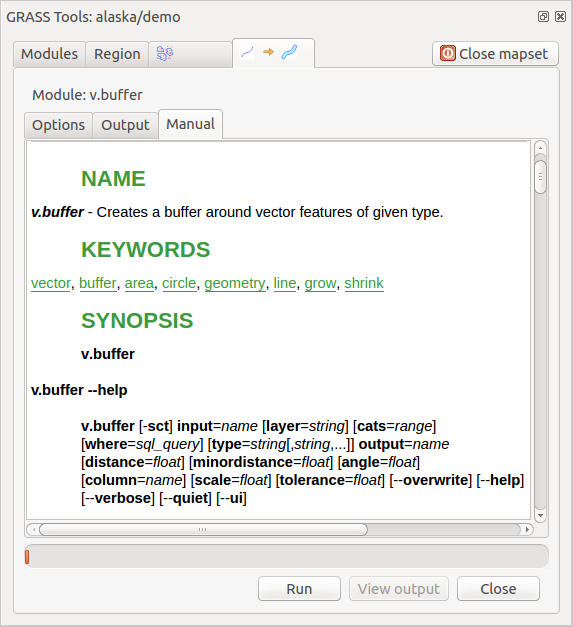Select the tab with the scattered vector points icon
The width and height of the screenshot is (573, 627).
(x=190, y=54)
